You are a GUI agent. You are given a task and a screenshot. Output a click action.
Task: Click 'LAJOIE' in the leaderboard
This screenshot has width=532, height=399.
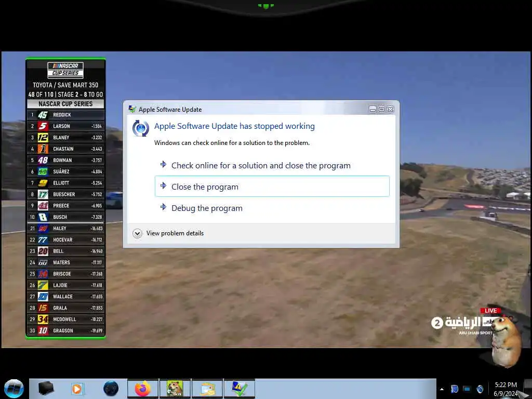tap(60, 285)
